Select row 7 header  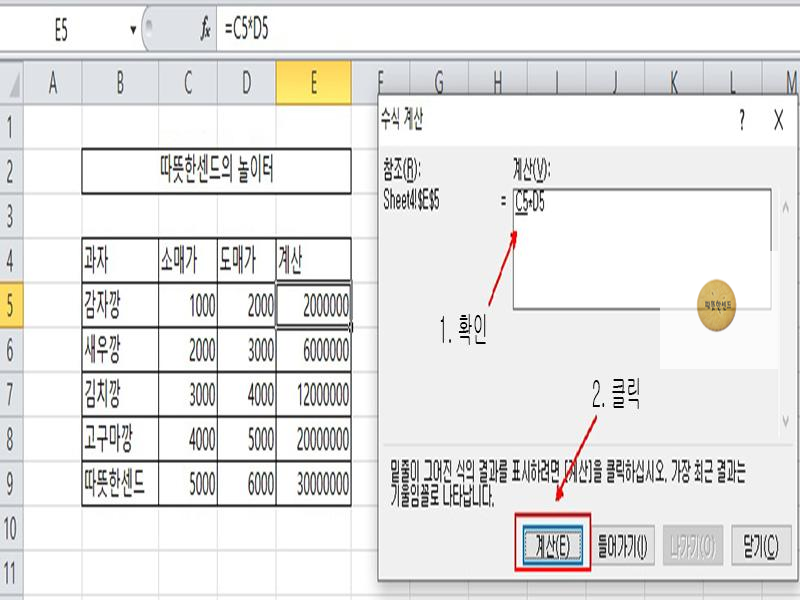click(11, 394)
